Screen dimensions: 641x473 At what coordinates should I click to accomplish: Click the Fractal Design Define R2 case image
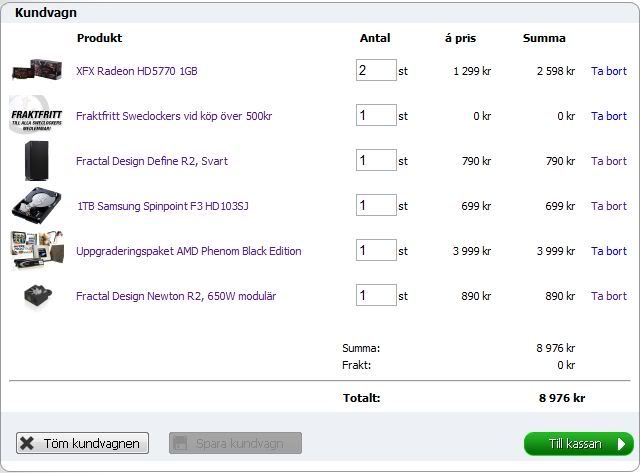[36, 161]
